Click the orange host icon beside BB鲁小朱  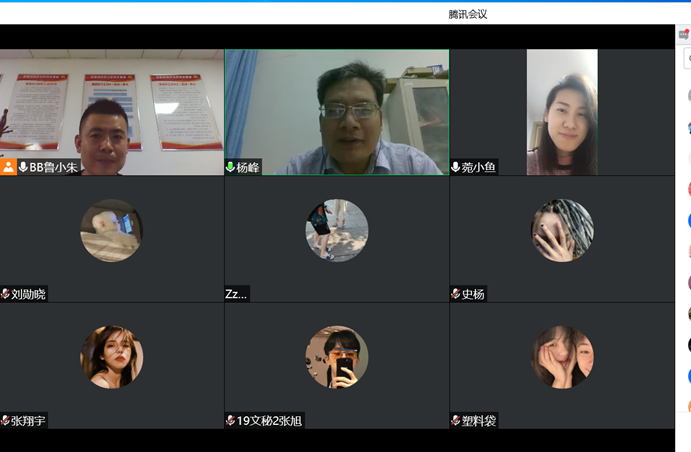coord(9,167)
